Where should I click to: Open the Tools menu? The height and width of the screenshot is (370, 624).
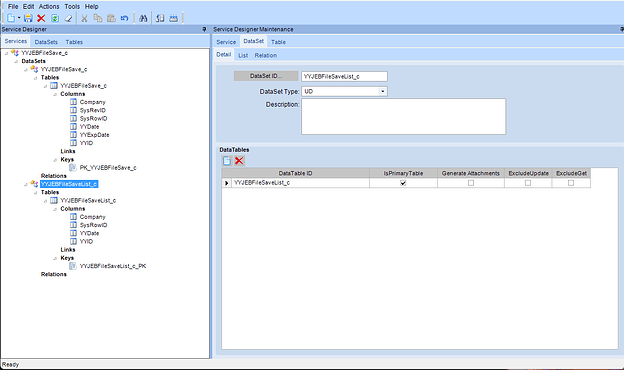tap(72, 6)
